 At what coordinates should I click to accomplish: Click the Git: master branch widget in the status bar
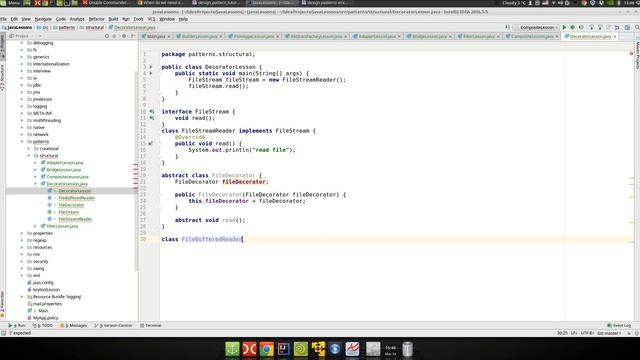(x=609, y=333)
